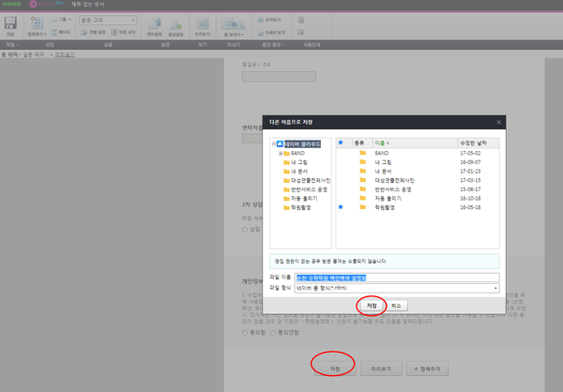The width and height of the screenshot is (563, 392).
Task: Click the 사용안내 ribbon group label
Action: (312, 45)
